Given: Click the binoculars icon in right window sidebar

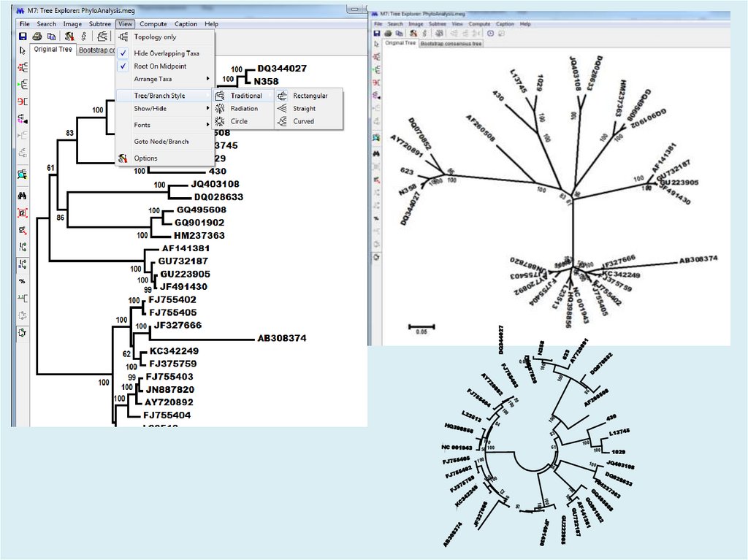Looking at the screenshot, I should tap(375, 154).
